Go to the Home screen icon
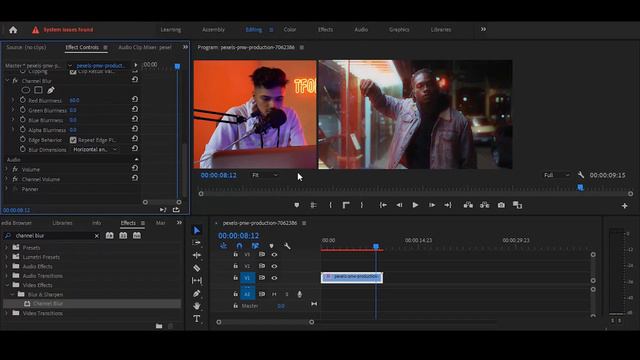The image size is (640, 360). (x=13, y=30)
